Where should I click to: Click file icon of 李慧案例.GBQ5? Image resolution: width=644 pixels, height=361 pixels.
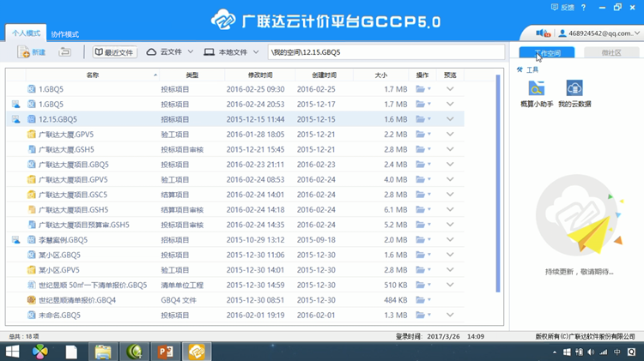pos(31,239)
